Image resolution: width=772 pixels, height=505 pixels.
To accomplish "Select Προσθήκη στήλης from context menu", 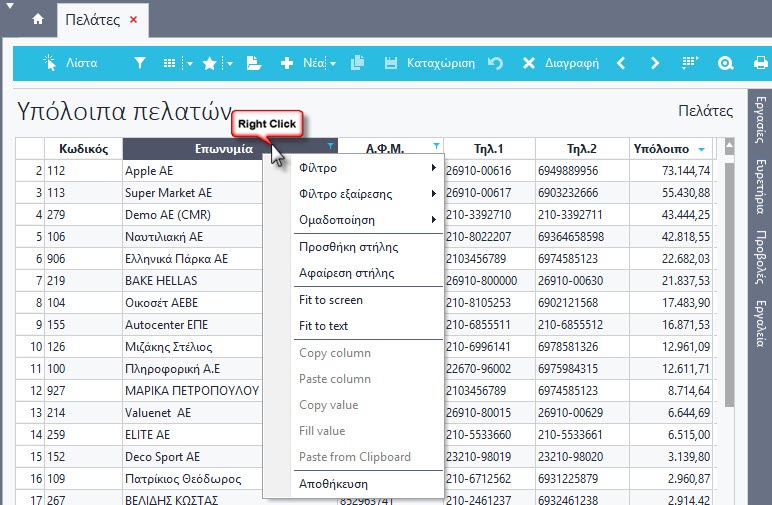I will (348, 246).
